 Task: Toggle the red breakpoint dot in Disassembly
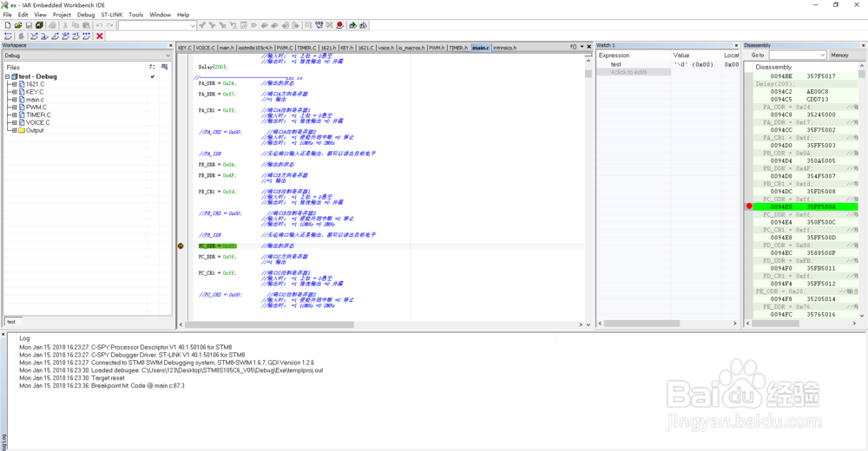(x=749, y=206)
